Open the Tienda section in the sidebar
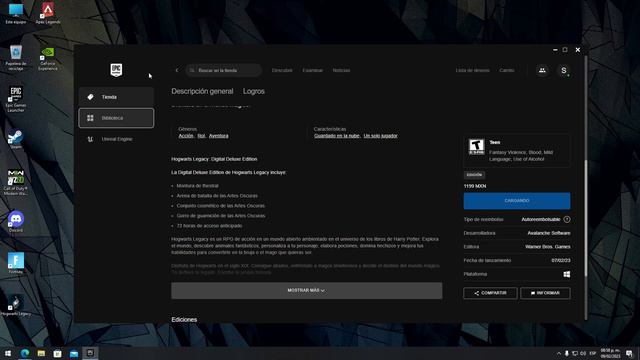This screenshot has height=360, width=640. (116, 97)
